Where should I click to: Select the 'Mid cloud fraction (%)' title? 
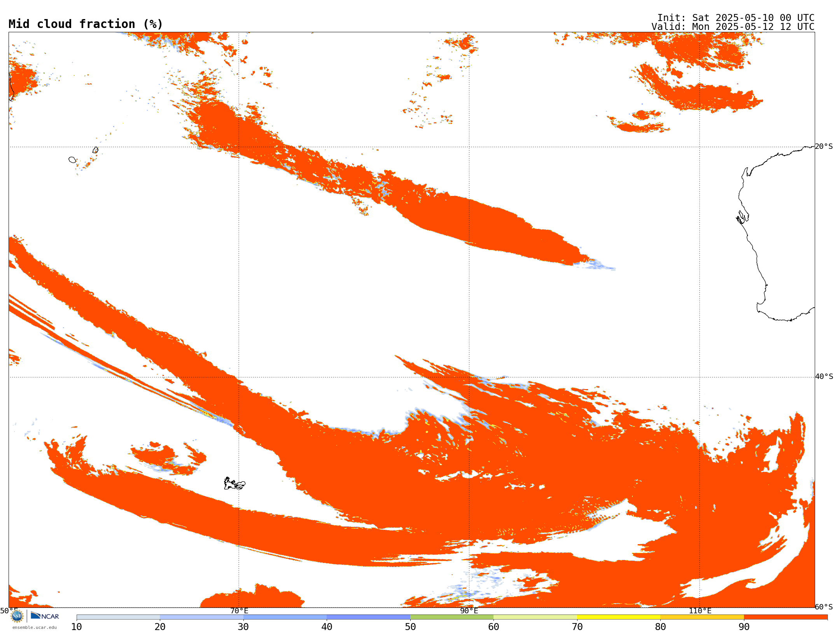[x=86, y=24]
